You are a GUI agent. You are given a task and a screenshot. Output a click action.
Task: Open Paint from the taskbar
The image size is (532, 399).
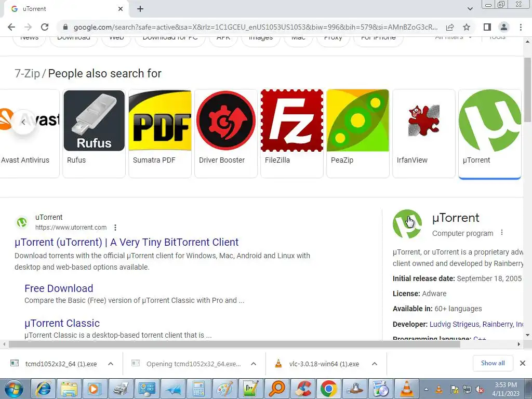point(224,389)
